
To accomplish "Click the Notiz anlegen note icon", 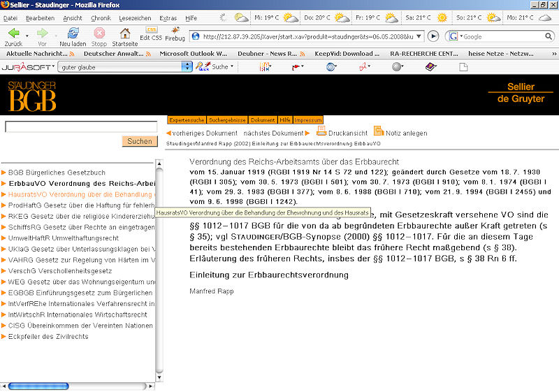I will pyautogui.click(x=378, y=131).
